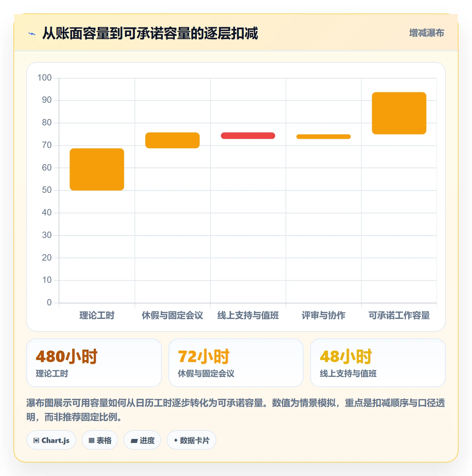Image resolution: width=472 pixels, height=476 pixels.
Task: Click the grid icon in 表格 chip
Action: tap(91, 440)
